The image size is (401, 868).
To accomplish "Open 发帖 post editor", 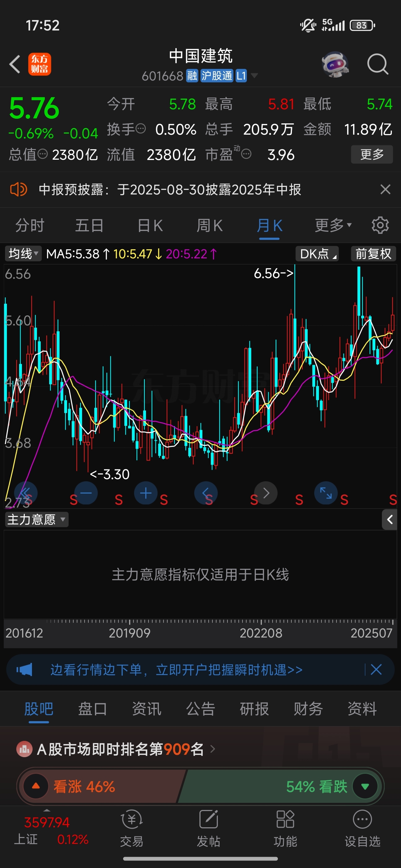I will click(208, 829).
